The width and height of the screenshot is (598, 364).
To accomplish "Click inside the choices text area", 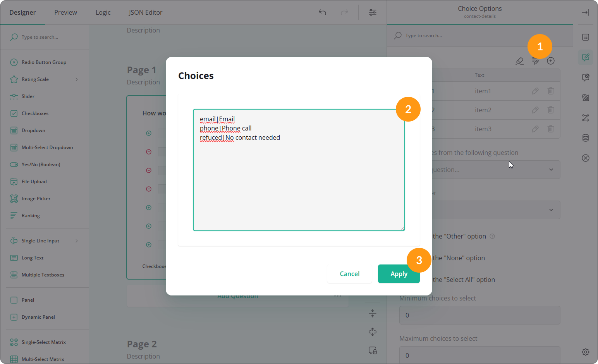I will tap(298, 170).
